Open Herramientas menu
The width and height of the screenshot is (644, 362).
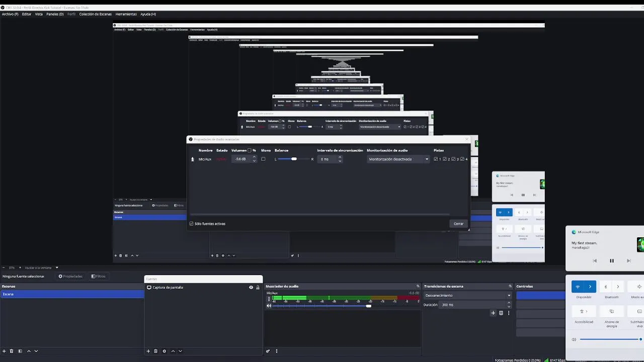tap(126, 14)
